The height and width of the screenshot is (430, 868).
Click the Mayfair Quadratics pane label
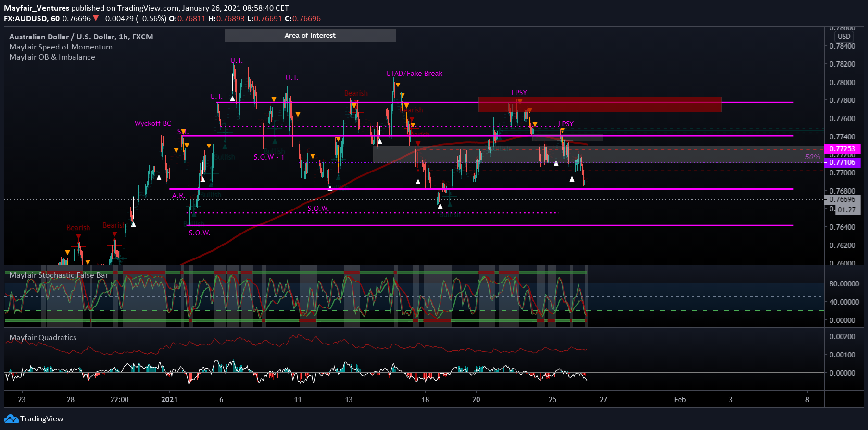tap(43, 338)
